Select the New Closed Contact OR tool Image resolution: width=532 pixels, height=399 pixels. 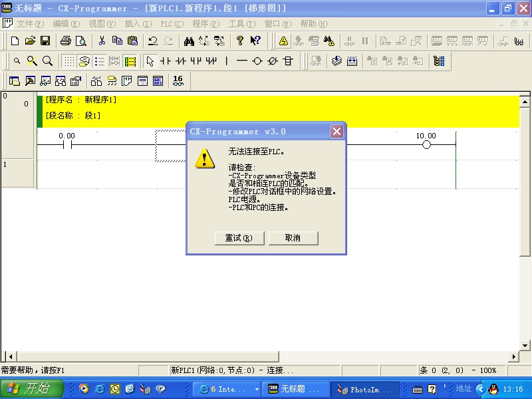211,61
